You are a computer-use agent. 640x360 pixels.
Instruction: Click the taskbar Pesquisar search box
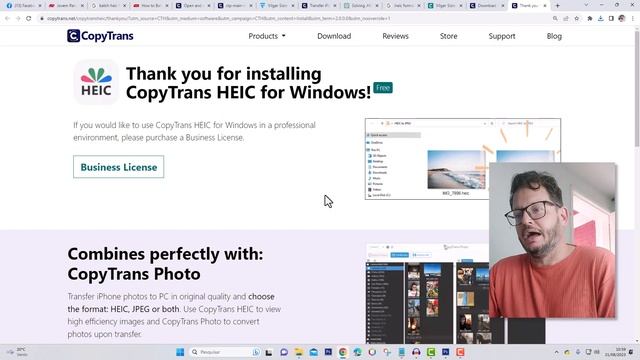click(x=225, y=352)
